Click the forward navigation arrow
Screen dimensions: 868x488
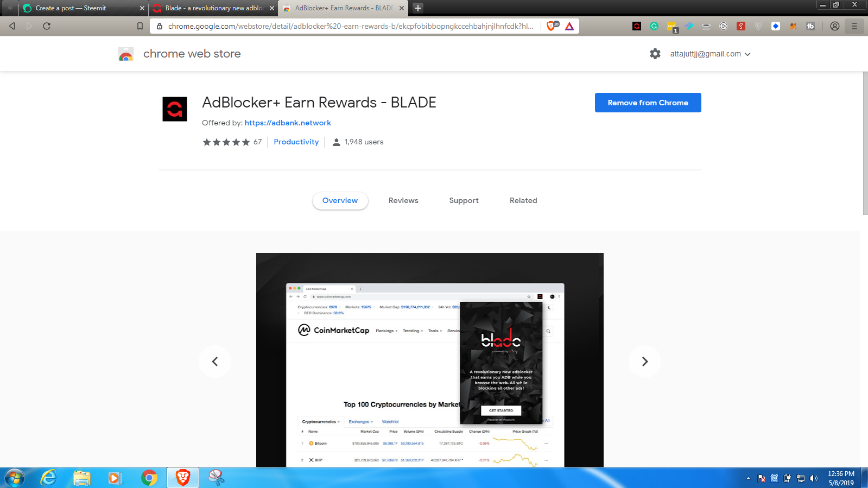tap(29, 26)
